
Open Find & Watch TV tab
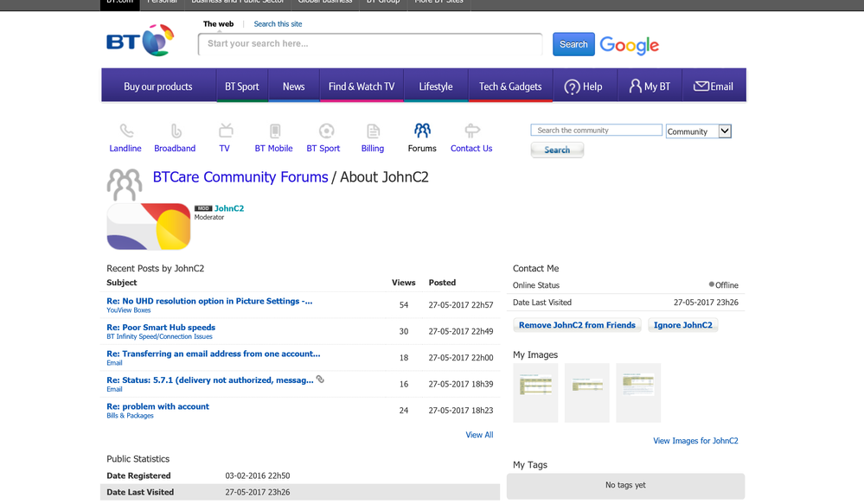pos(362,86)
